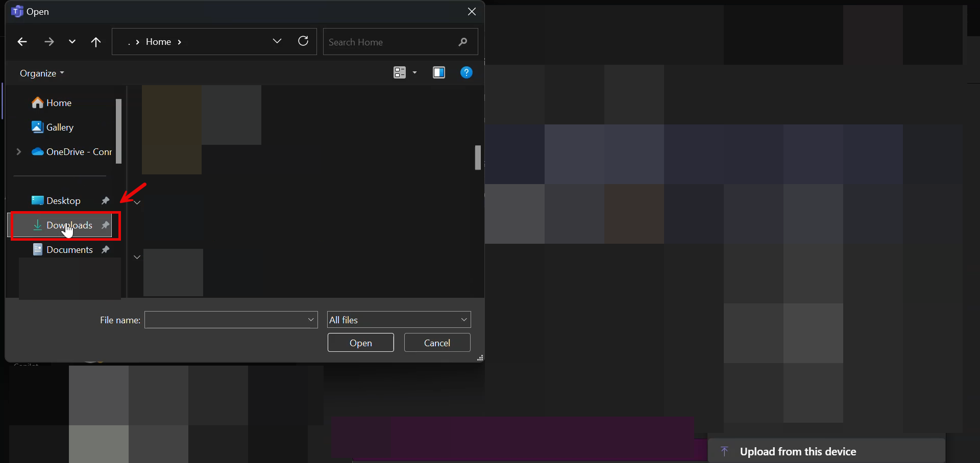Open the preview pane toggle icon
Screen dimensions: 980x463
coord(439,72)
